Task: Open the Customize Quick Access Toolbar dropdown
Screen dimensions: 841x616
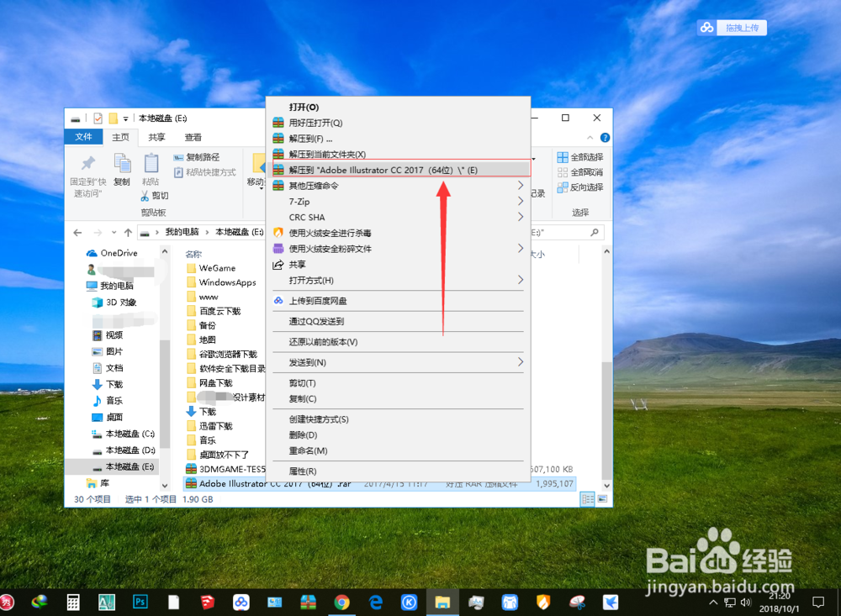Action: pos(125,118)
